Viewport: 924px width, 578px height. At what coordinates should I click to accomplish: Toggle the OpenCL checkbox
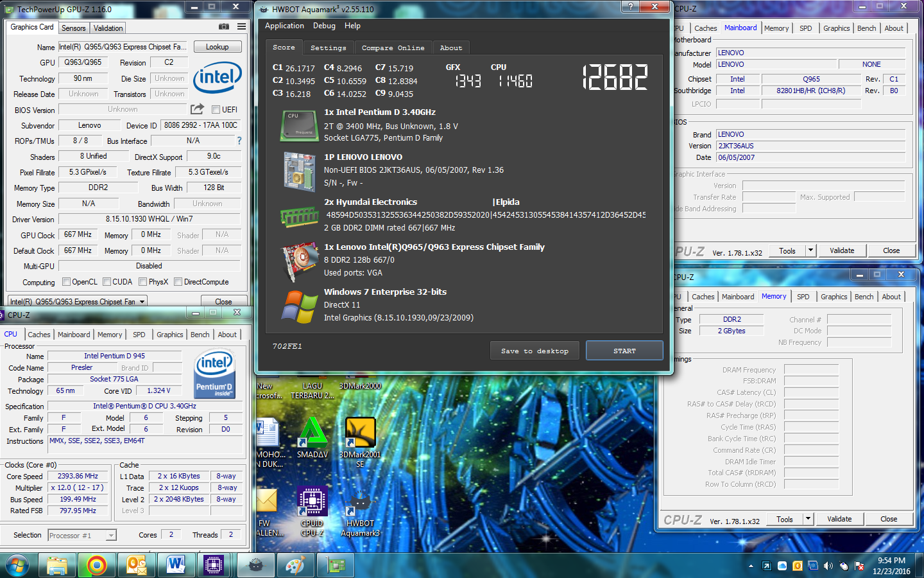coord(66,281)
